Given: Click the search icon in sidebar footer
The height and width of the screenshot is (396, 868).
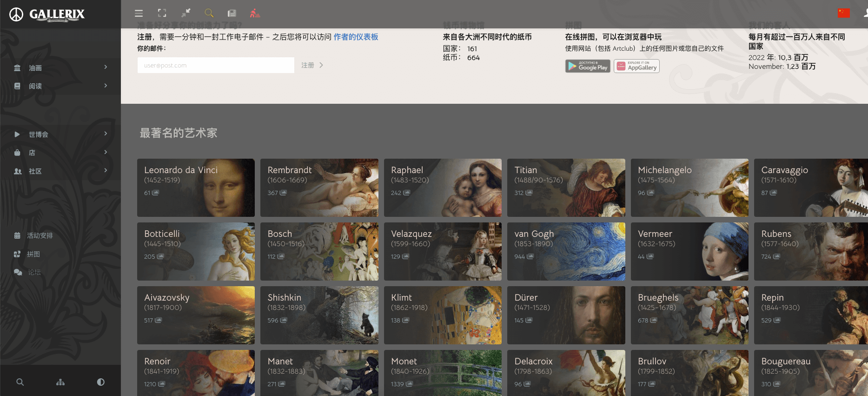Looking at the screenshot, I should coord(20,382).
